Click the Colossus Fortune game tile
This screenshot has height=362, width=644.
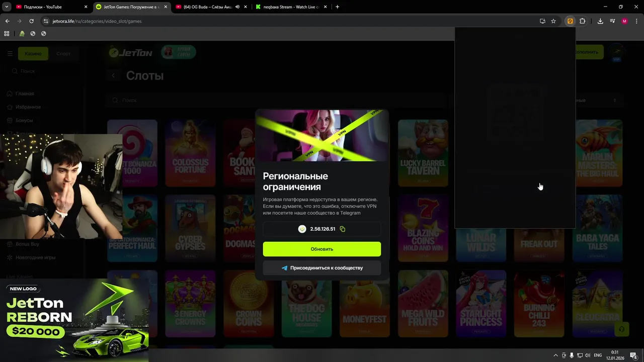[190, 152]
